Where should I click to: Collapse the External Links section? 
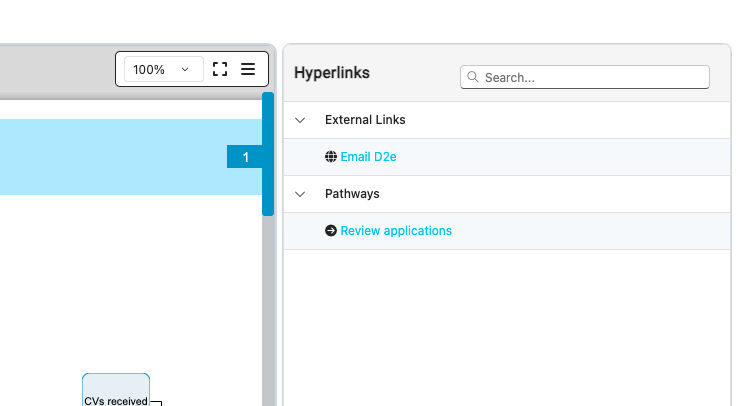(300, 120)
